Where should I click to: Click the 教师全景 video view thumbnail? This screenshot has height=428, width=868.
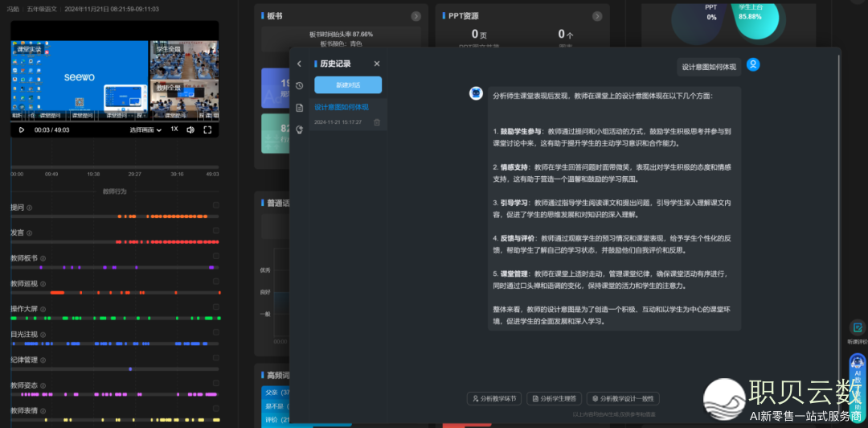(x=184, y=101)
